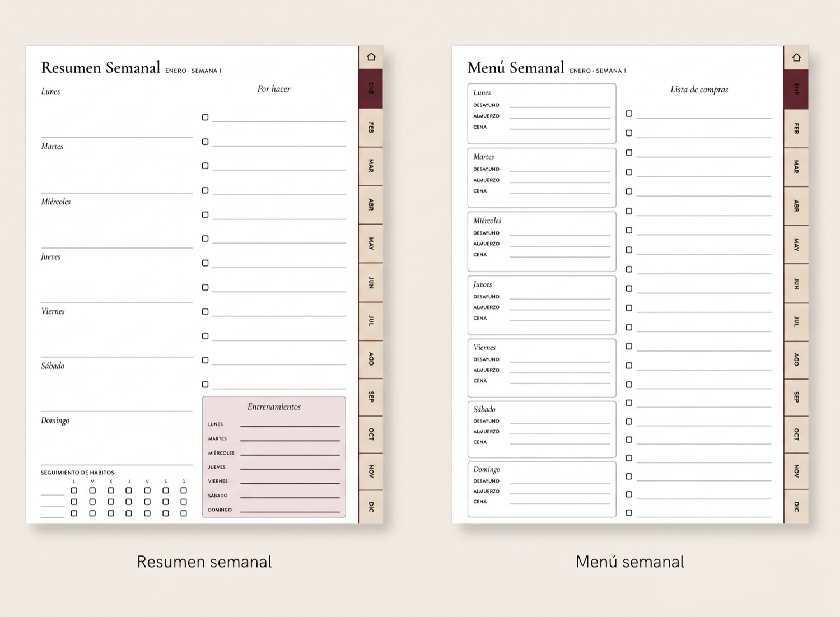840x617 pixels.
Task: Jump to DIC tab on Menú Semanal page
Action: pyautogui.click(x=796, y=507)
